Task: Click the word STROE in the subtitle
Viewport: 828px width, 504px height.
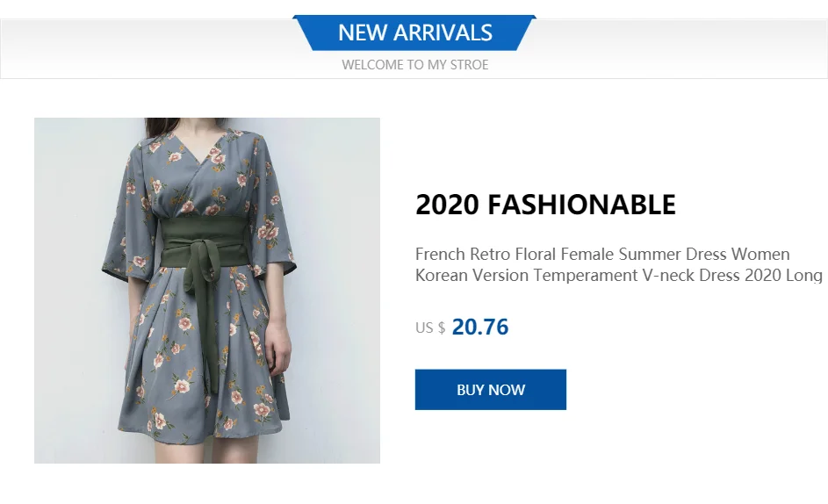Action: [x=469, y=65]
